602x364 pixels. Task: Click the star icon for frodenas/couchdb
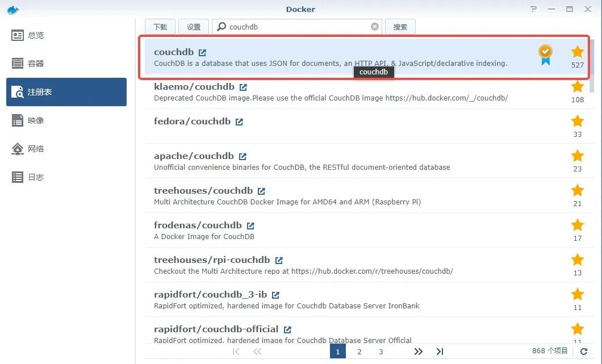click(x=578, y=225)
